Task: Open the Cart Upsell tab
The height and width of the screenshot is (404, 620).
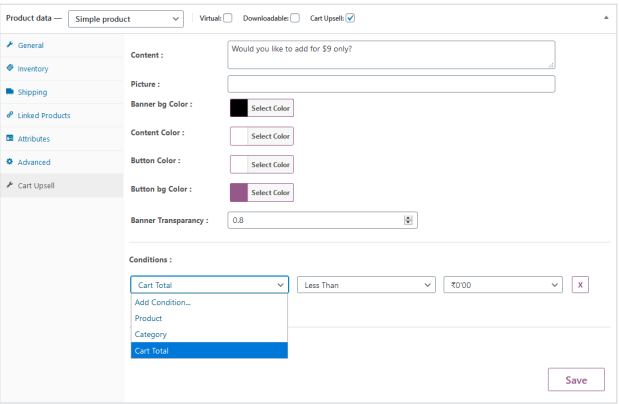Action: [x=62, y=185]
